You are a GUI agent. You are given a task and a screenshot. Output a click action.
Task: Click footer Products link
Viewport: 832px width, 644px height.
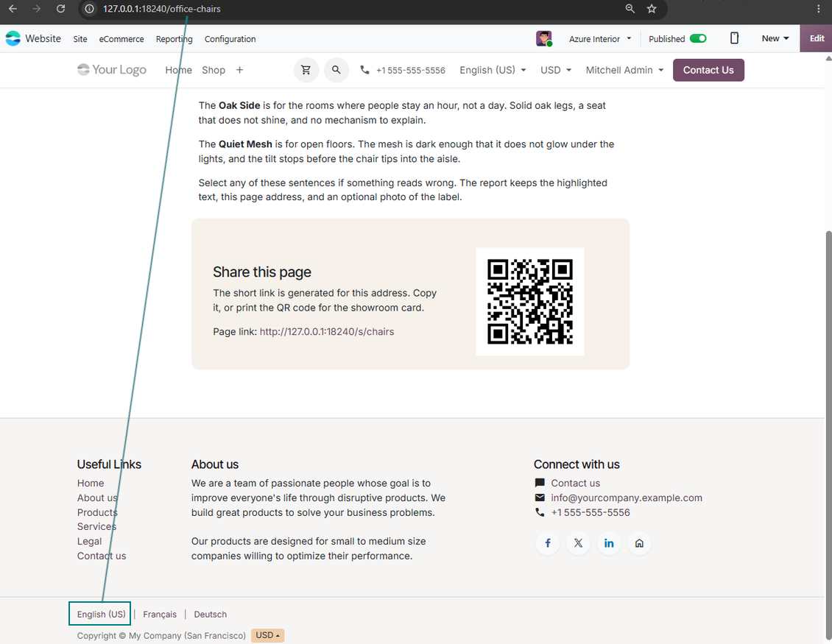97,512
